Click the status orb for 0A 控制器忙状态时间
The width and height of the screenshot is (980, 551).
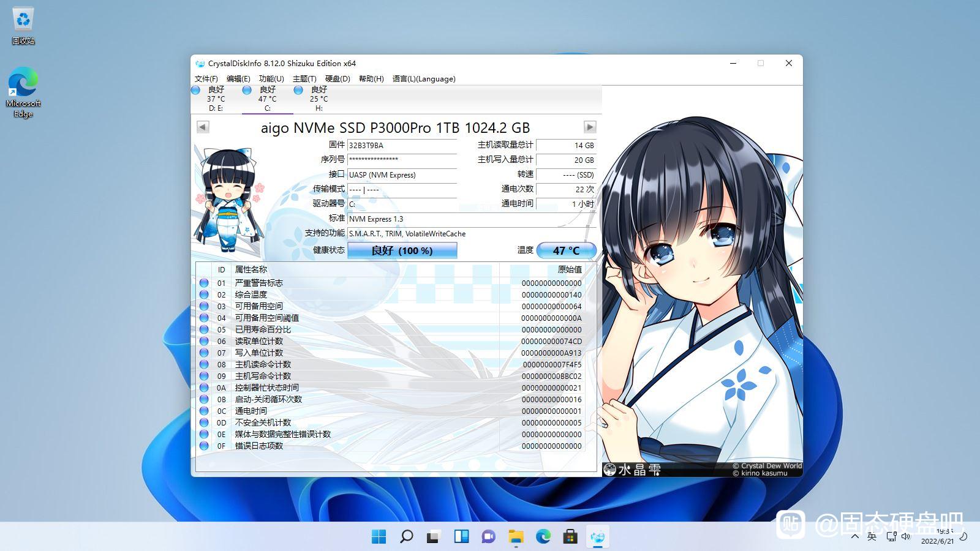[x=204, y=388]
